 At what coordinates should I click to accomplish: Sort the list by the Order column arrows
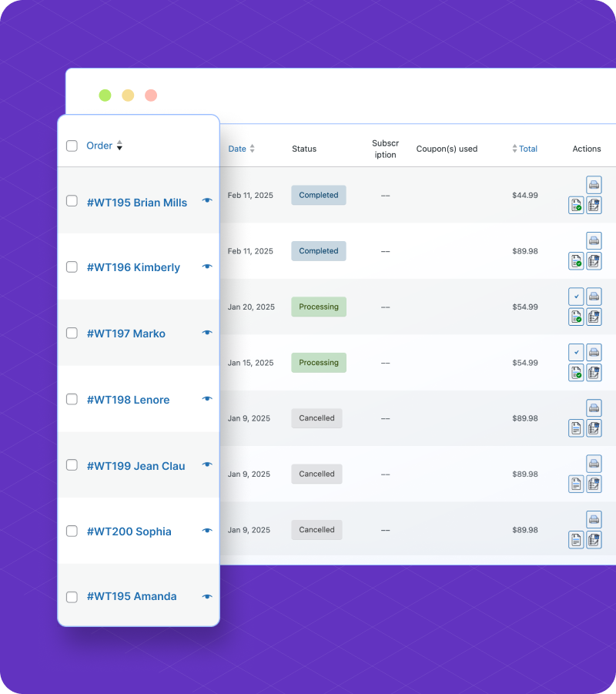click(x=119, y=145)
